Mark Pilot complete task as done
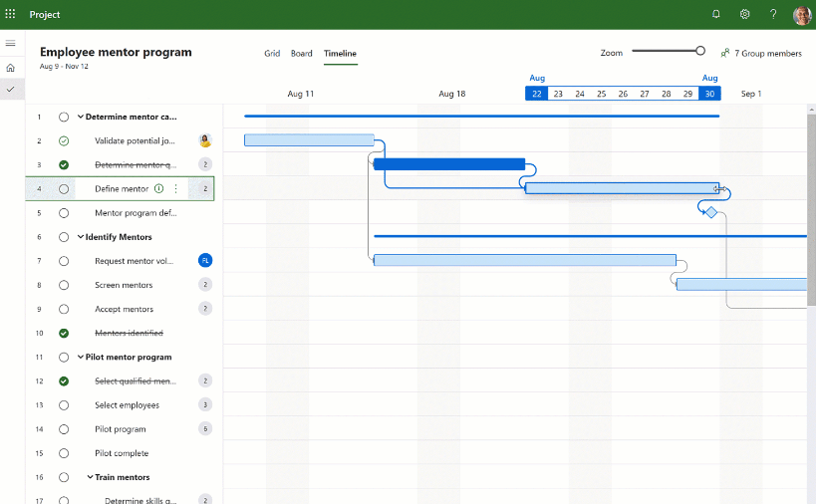816x504 pixels. [x=64, y=453]
